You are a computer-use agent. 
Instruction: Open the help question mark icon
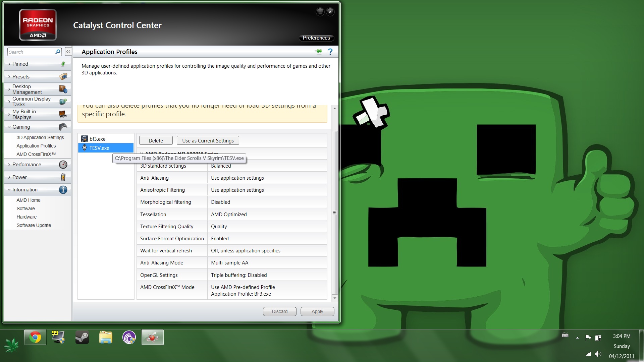point(330,52)
